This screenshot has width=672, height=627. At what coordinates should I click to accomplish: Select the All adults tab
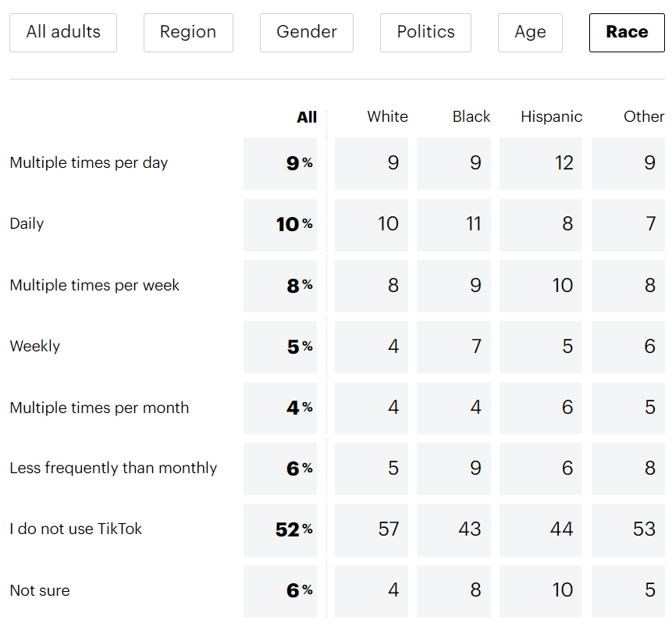tap(63, 32)
